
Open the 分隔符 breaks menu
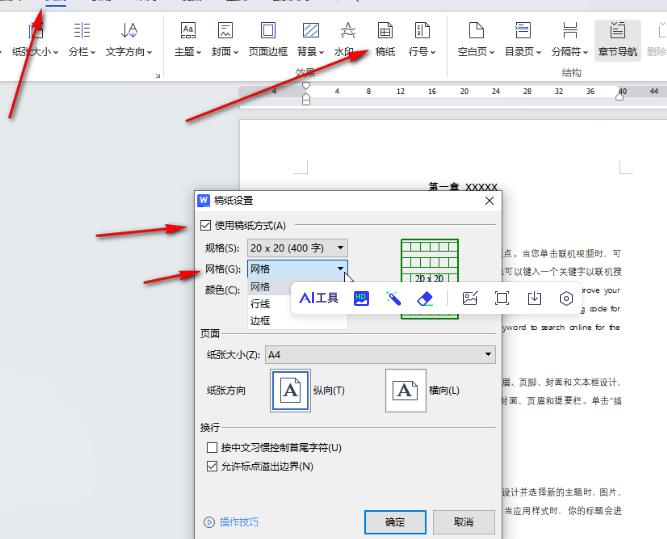click(x=570, y=41)
